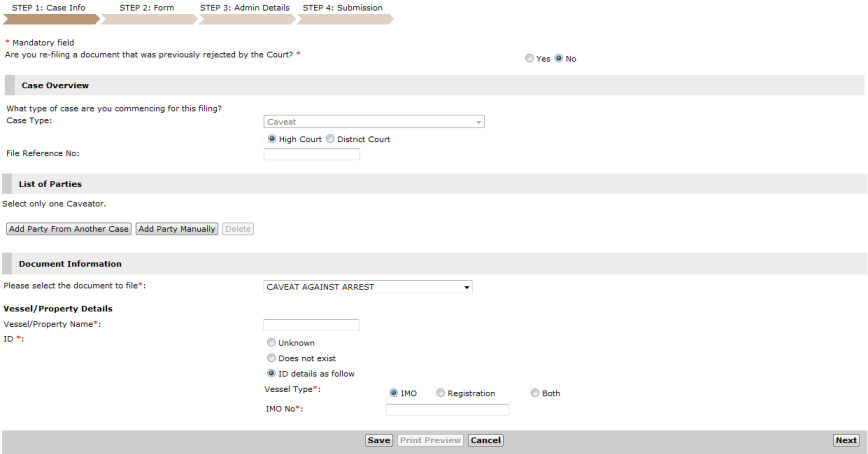
Task: Select No for re-filing rejected document
Action: 559,59
